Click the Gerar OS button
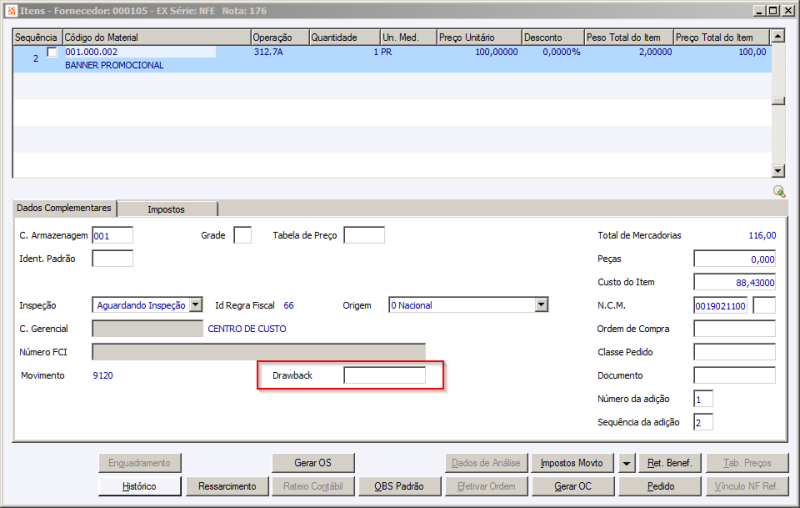This screenshot has width=800, height=508. [313, 463]
